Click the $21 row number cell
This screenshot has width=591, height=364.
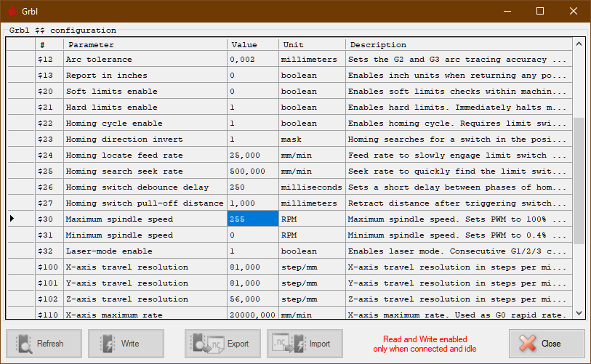49,107
